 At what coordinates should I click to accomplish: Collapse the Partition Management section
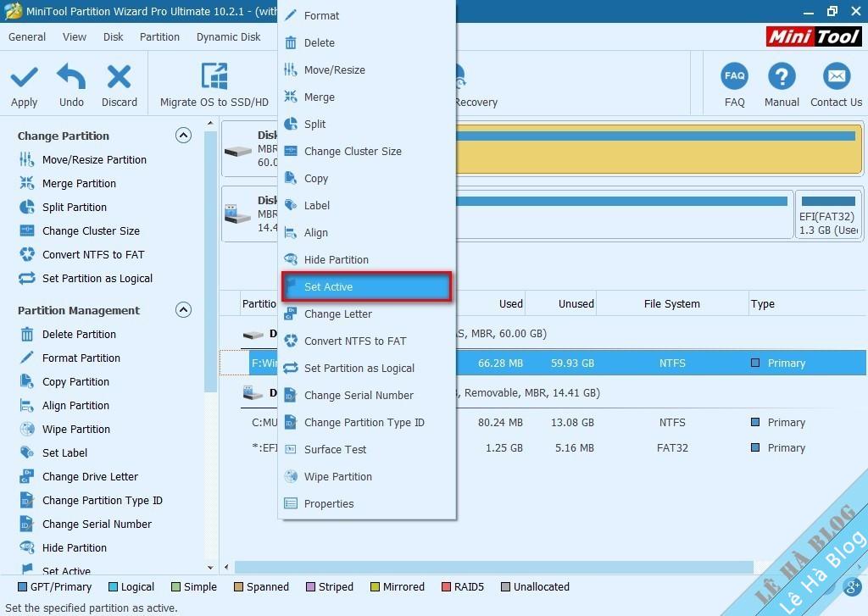point(183,310)
